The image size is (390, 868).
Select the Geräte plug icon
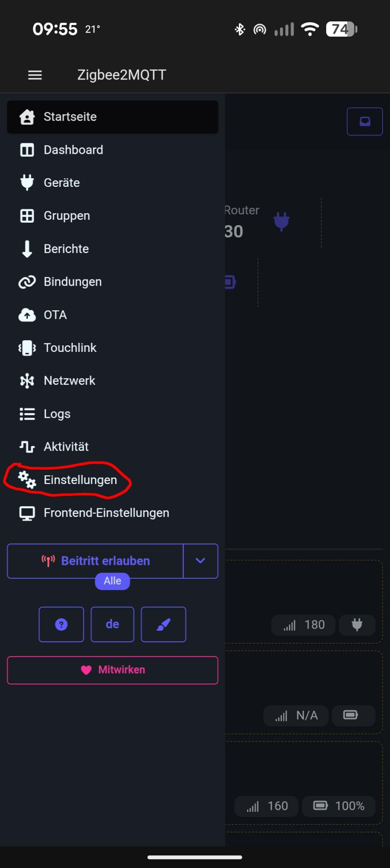point(27,182)
